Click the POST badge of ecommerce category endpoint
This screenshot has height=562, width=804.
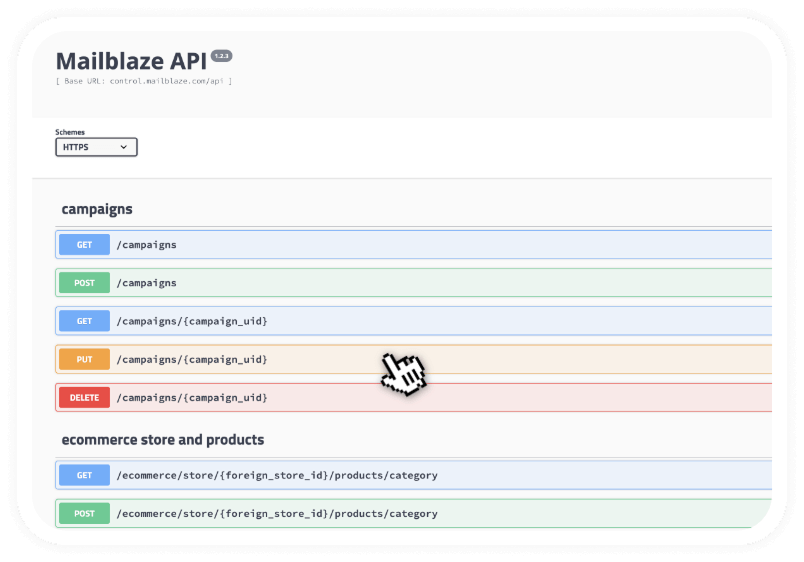(85, 513)
